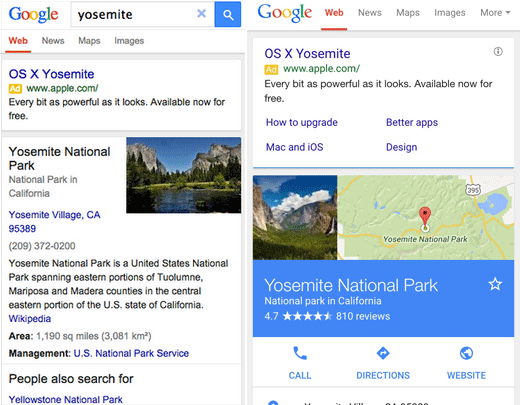Click the WEBSITE label
520x405 pixels.
click(x=466, y=375)
